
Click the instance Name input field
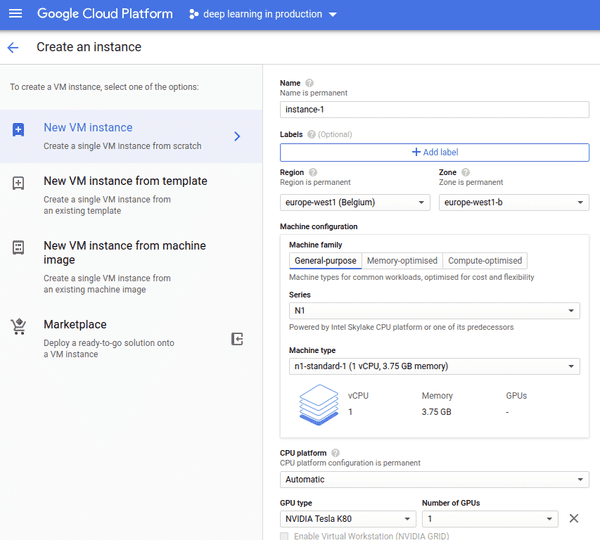(x=434, y=110)
